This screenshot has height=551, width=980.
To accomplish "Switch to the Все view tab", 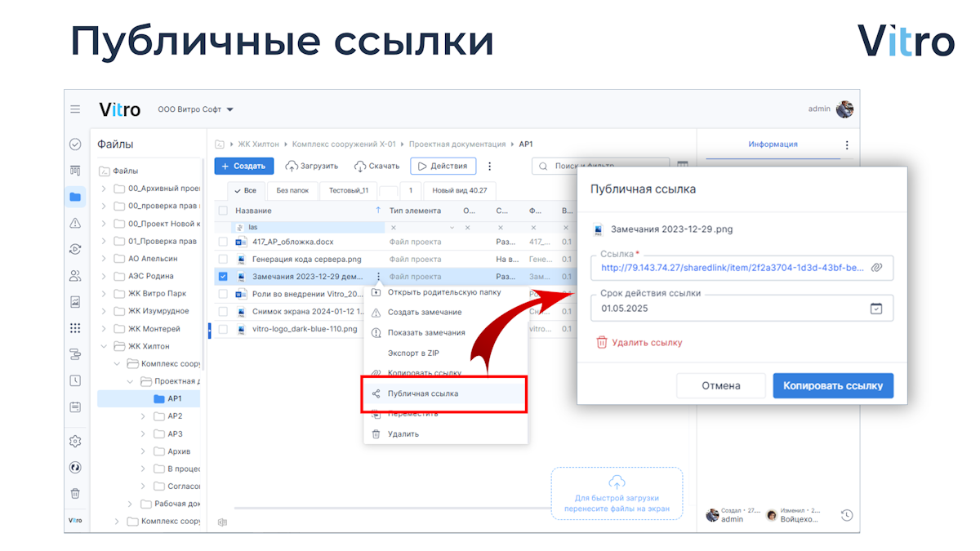I will [245, 191].
